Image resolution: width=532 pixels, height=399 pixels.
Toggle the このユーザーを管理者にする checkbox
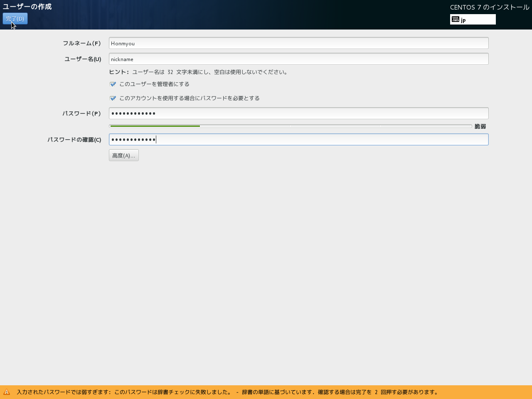pos(113,84)
